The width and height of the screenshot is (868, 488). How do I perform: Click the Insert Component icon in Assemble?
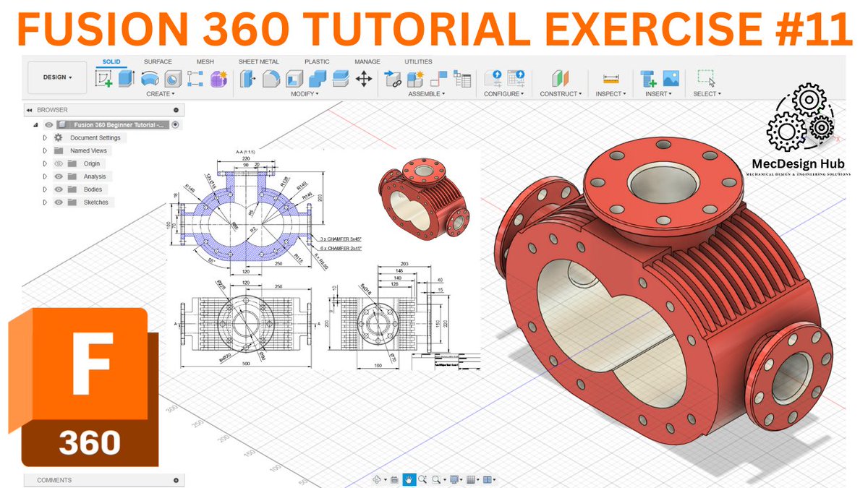(393, 79)
